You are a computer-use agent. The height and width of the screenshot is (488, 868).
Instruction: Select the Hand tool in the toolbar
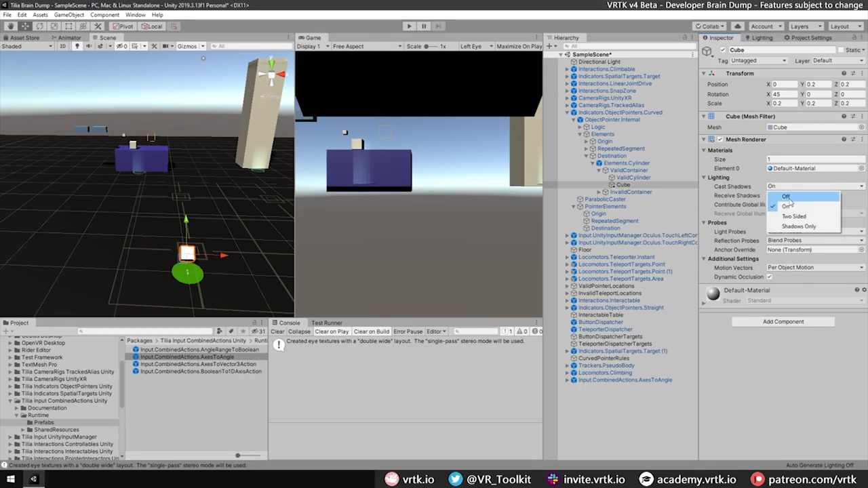pos(10,26)
